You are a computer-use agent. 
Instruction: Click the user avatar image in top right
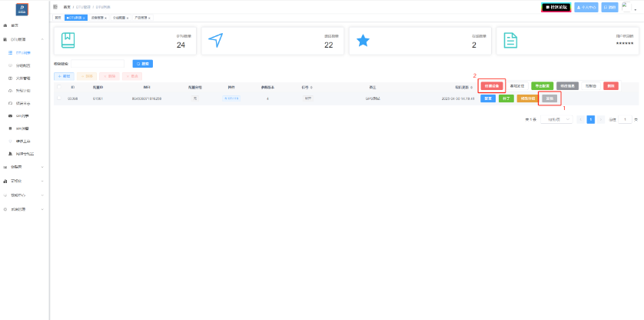[x=626, y=7]
